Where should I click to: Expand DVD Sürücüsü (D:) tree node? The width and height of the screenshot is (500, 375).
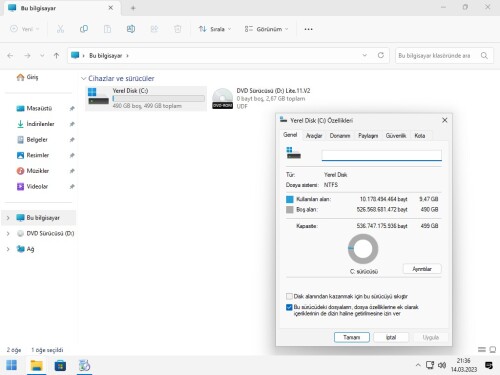click(8, 233)
